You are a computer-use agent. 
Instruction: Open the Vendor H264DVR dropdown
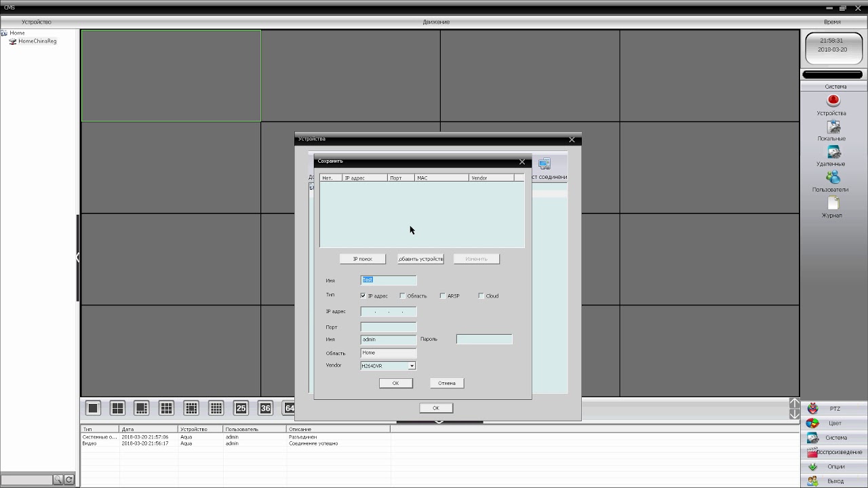412,366
